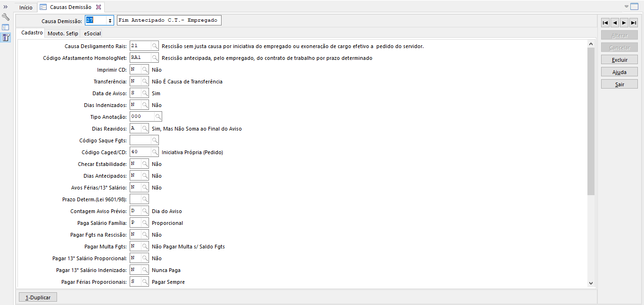644x305 pixels.
Task: Click the vertical scrollbar thumb of the form
Action: pos(591,121)
